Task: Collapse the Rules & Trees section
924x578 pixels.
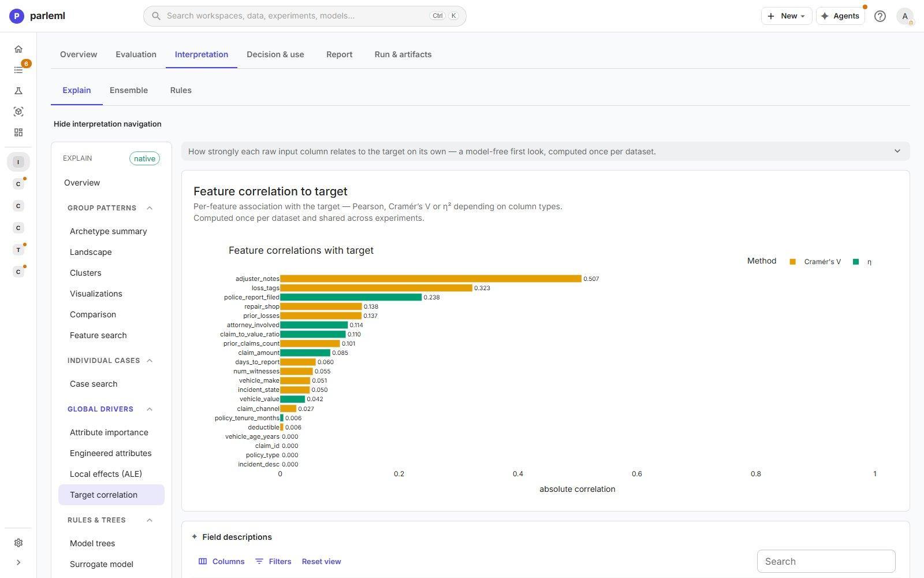Action: (150, 520)
